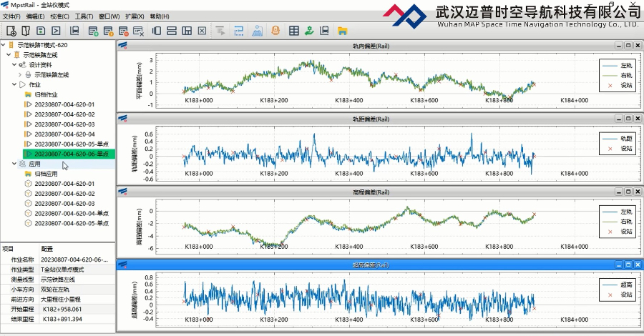
Task: Collapse the 作业 tree node
Action: (x=14, y=84)
